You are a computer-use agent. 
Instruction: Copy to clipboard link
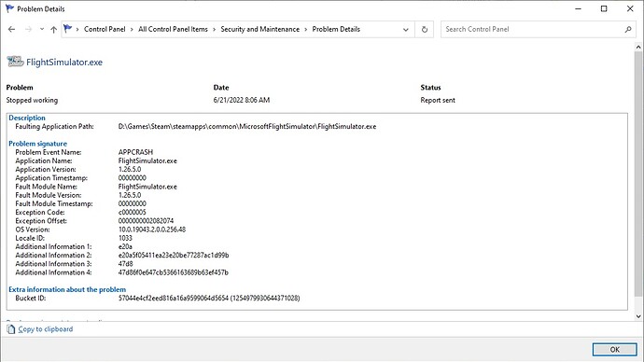(45, 329)
